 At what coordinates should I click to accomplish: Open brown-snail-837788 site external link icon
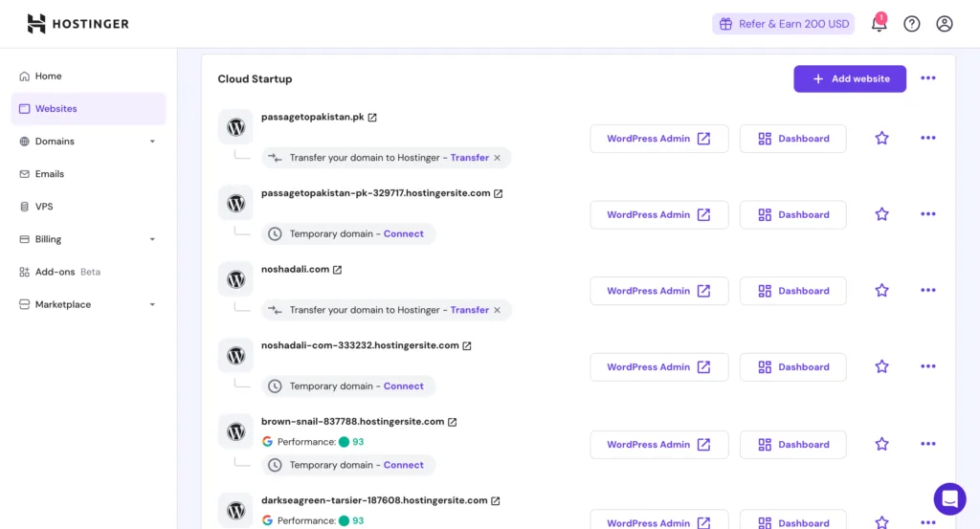coord(452,422)
